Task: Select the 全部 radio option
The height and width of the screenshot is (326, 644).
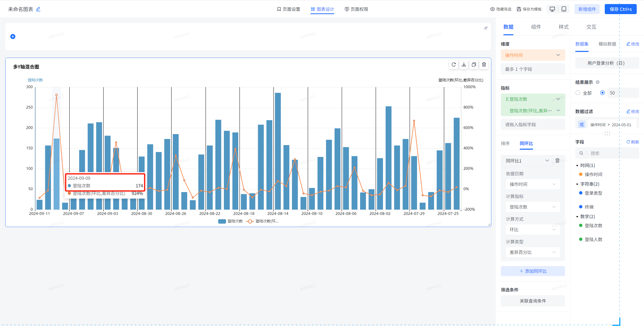Action: click(x=578, y=93)
